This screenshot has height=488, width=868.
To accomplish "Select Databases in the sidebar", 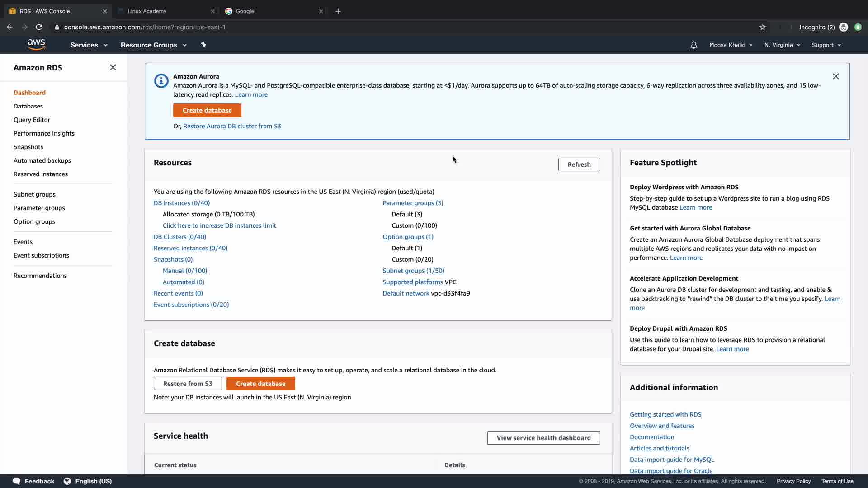I will [28, 106].
